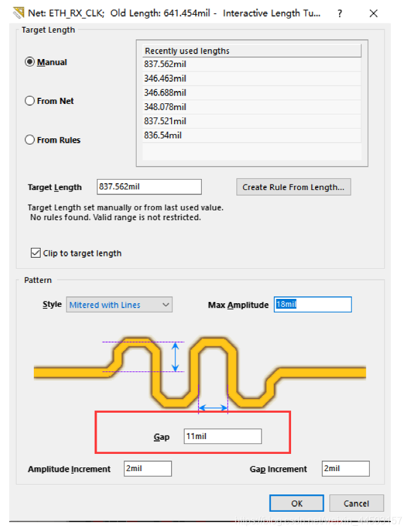Click the help question mark button
The width and height of the screenshot is (408, 532).
pyautogui.click(x=340, y=13)
